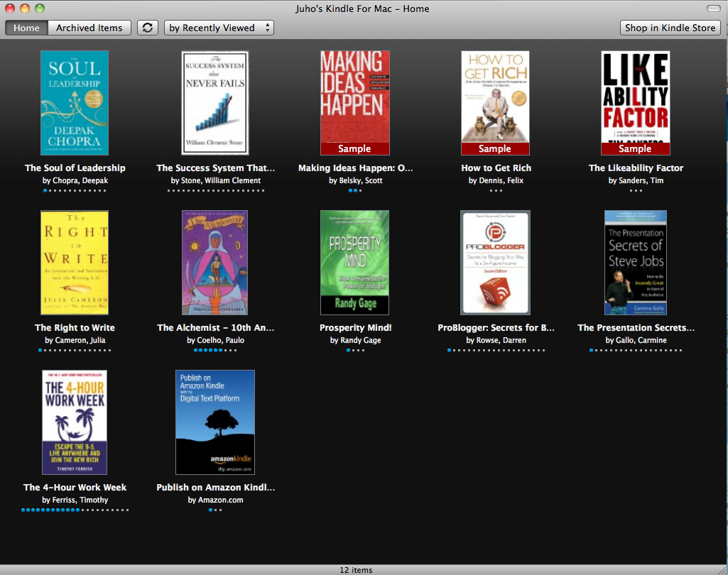Click author 'by Sanders, Tim'
Viewport: 728px width, 575px height.
(636, 180)
